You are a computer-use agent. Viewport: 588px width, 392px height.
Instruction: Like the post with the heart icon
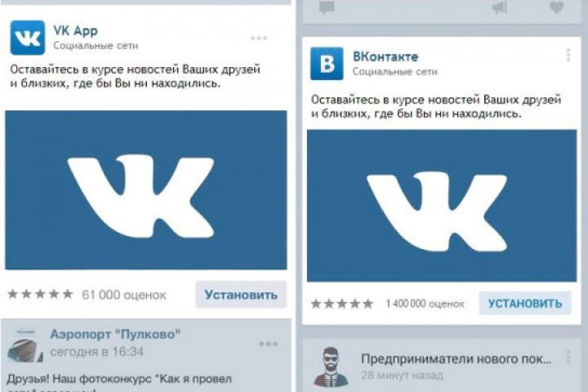pyautogui.click(x=557, y=7)
